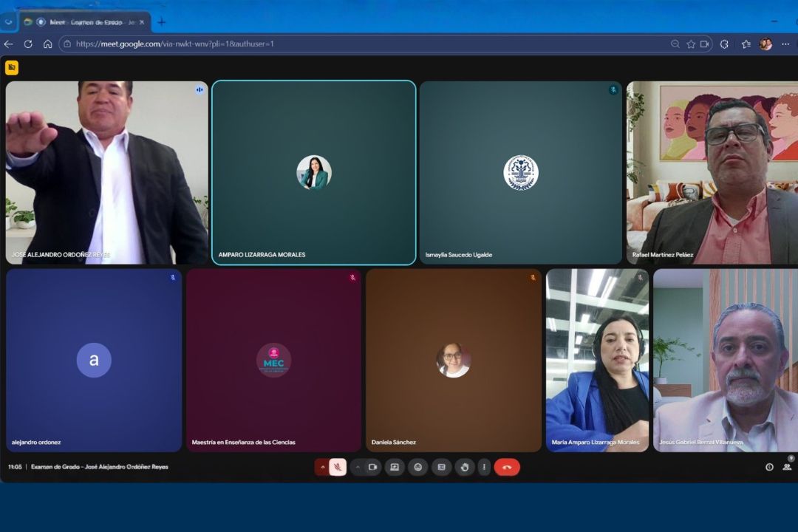The height and width of the screenshot is (532, 798).
Task: Turn on captions button
Action: coord(441,467)
